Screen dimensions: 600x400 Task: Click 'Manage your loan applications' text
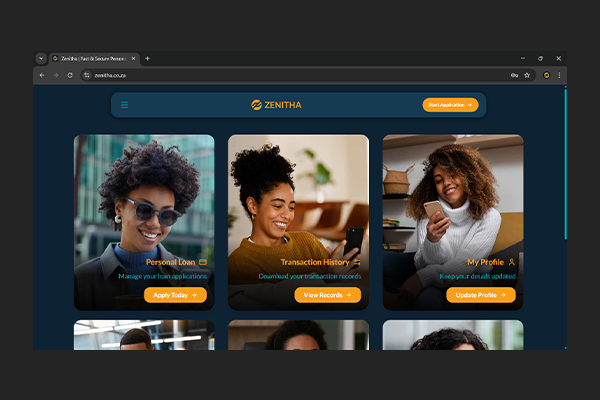coord(163,276)
